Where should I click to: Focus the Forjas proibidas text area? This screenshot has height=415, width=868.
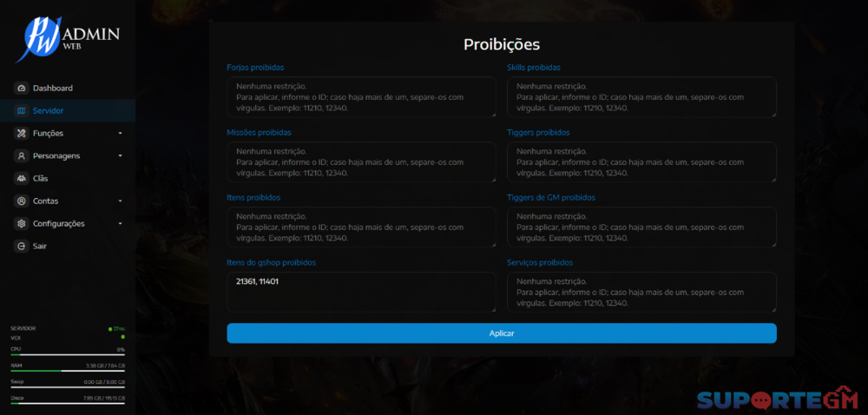(x=360, y=96)
